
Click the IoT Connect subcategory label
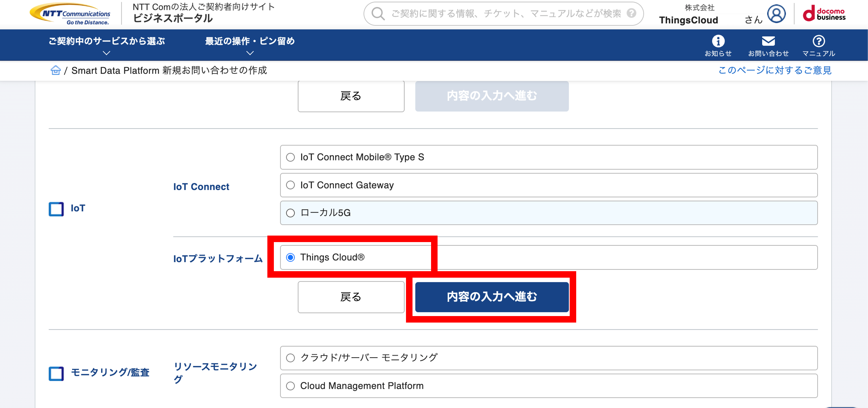click(201, 186)
